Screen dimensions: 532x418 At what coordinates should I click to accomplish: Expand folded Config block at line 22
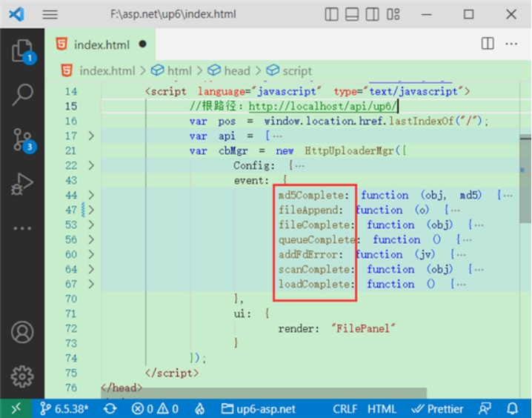click(x=91, y=165)
